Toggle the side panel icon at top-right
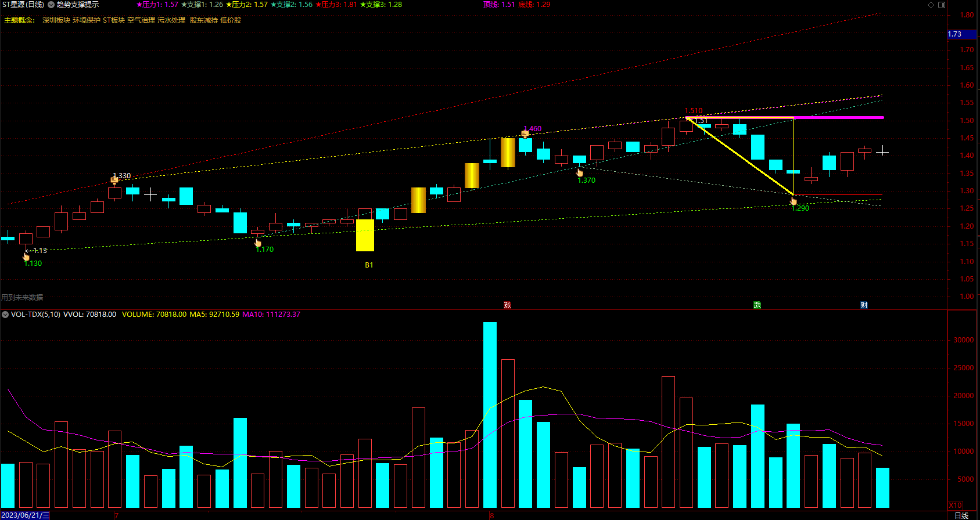980x520 pixels. point(942,5)
